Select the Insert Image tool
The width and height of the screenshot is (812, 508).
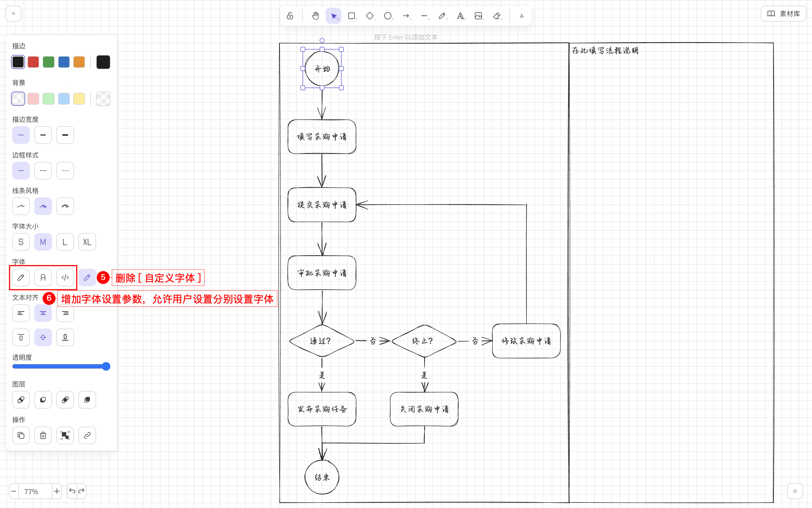(x=478, y=16)
